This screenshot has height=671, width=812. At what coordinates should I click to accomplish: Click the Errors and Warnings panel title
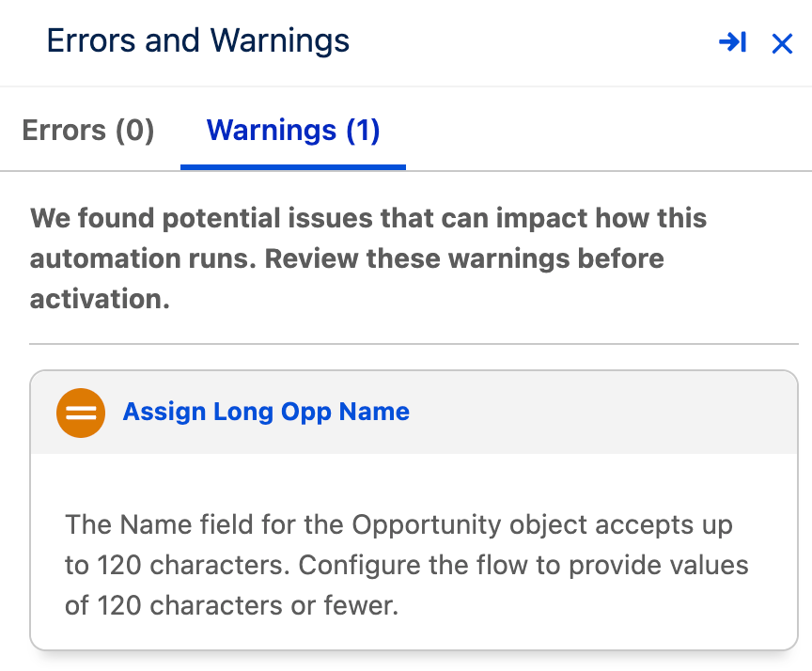coord(197,41)
